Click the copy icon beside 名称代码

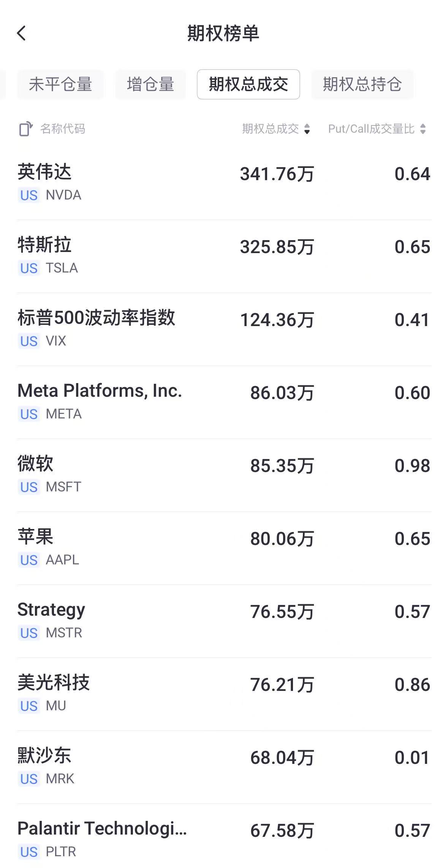(x=26, y=129)
